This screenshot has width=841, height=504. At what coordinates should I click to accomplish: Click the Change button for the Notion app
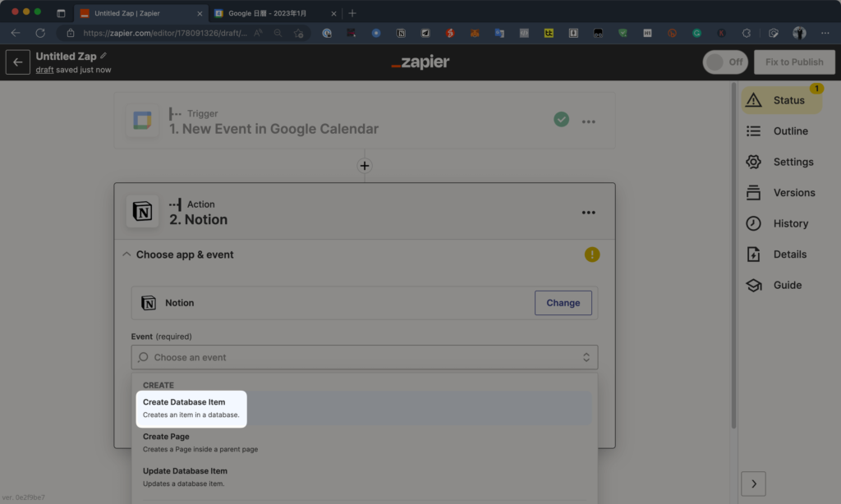563,303
